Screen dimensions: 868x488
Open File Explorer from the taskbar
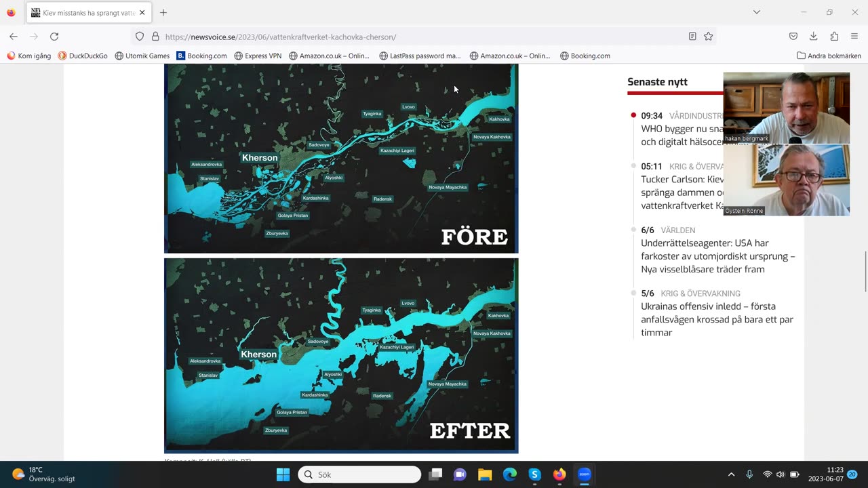(x=485, y=474)
